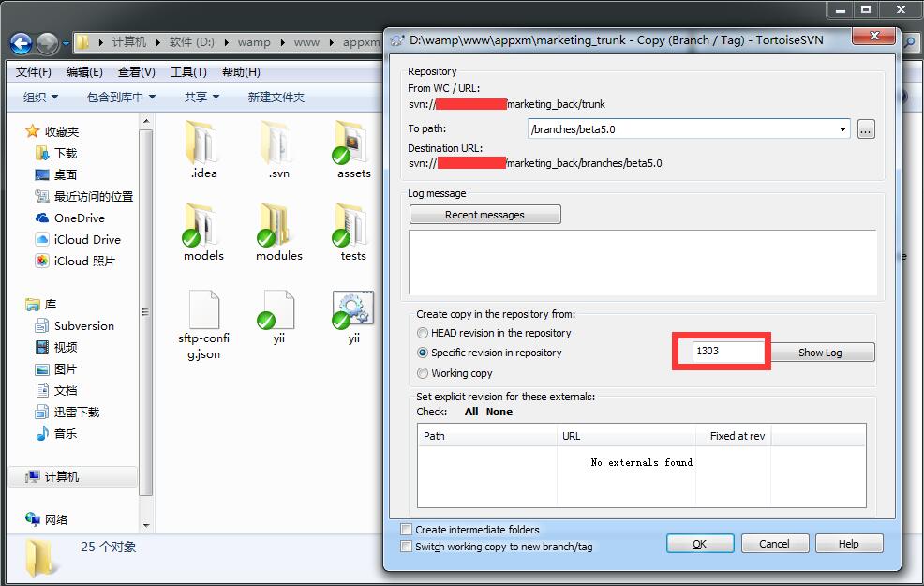
Task: Enable Switch working copy to new branch/tag
Action: (406, 546)
